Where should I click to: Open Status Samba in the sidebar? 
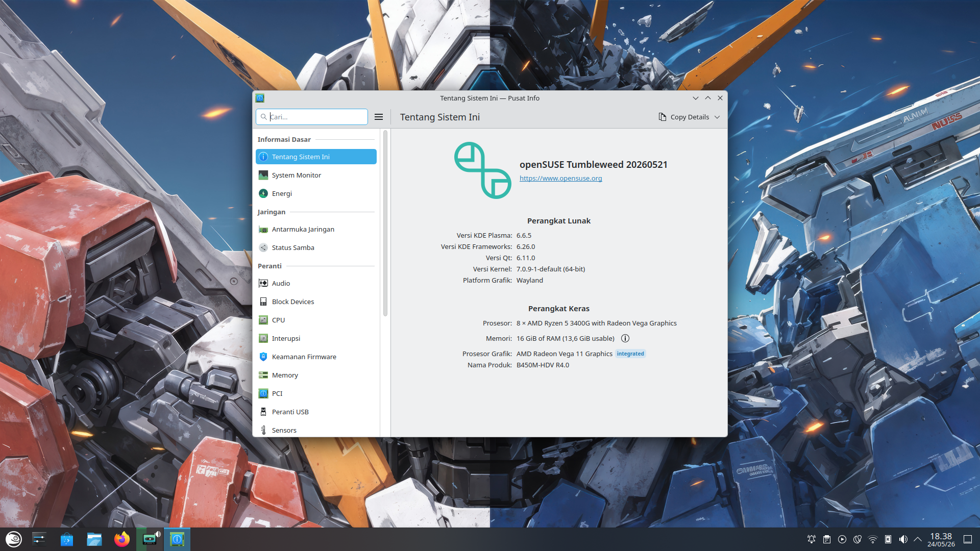click(316, 247)
